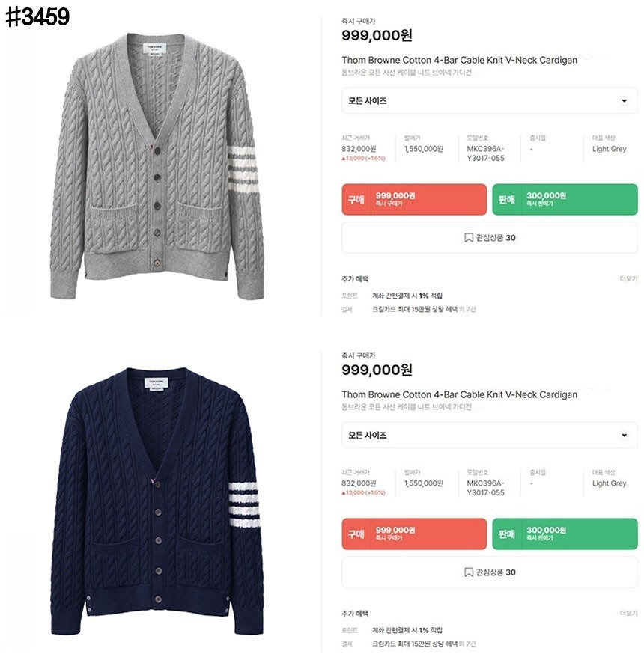Open the top size dropdown arrow
Viewport: 644px width, 669px height.
[x=624, y=101]
